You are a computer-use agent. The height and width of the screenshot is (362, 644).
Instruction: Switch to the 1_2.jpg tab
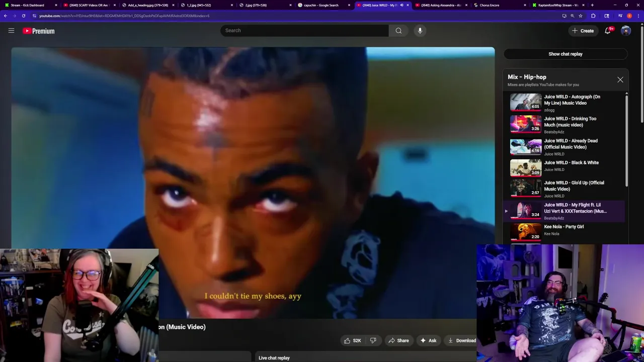tap(206, 5)
